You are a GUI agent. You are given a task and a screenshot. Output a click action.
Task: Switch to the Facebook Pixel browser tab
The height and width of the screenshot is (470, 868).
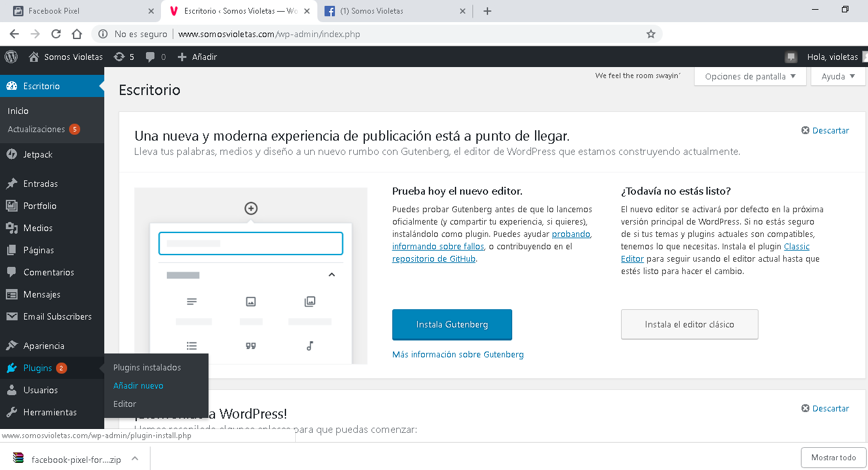(82, 11)
